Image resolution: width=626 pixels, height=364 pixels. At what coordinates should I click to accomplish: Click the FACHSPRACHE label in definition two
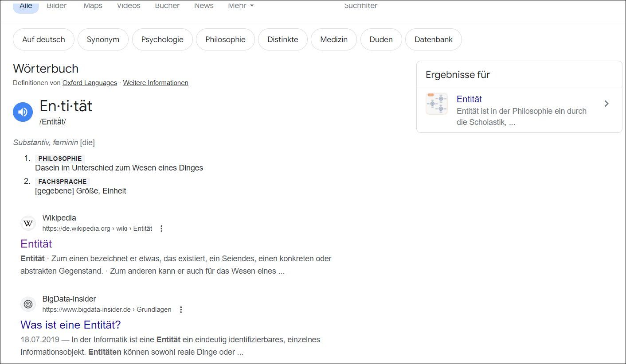point(63,182)
